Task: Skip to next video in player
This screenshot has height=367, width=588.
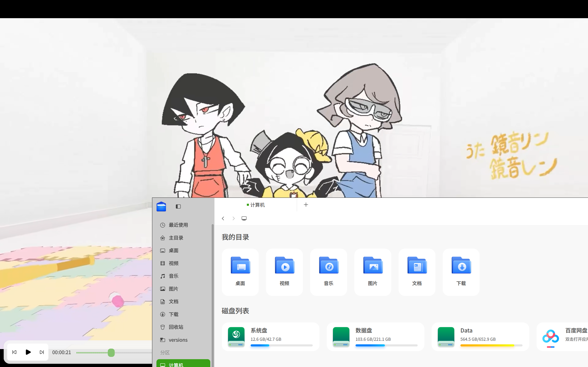Action: pos(42,352)
